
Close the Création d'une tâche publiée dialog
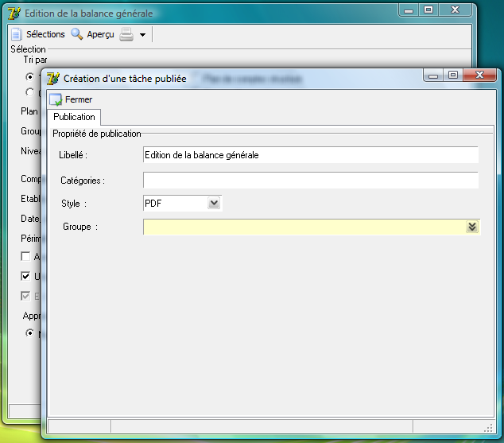pos(479,76)
